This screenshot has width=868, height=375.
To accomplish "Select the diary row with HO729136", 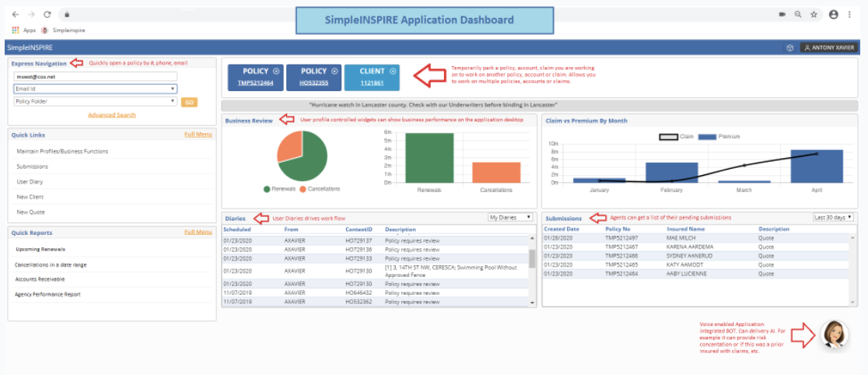I will click(x=376, y=250).
